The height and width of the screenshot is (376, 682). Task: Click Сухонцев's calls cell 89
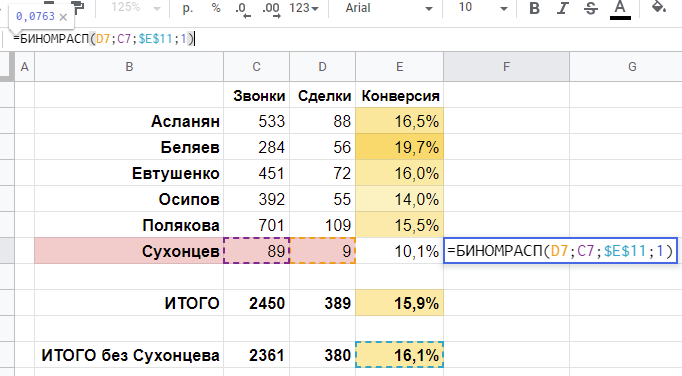pos(257,251)
